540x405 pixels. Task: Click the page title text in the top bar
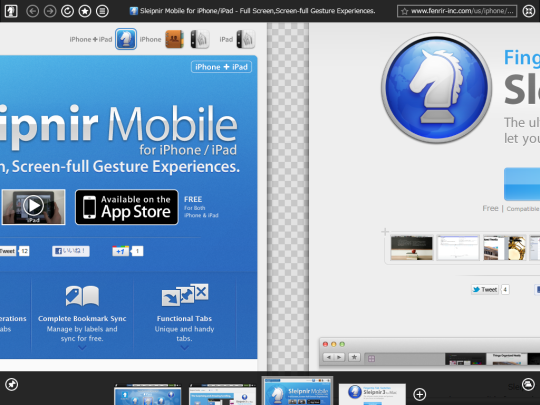tap(258, 11)
